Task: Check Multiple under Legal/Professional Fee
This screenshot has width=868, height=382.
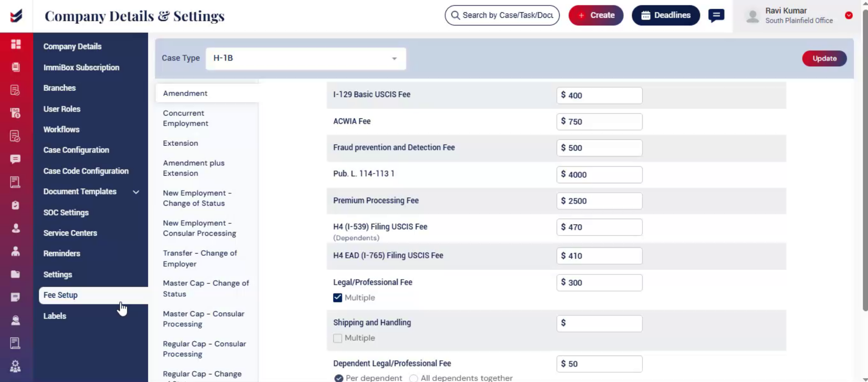Action: (337, 298)
